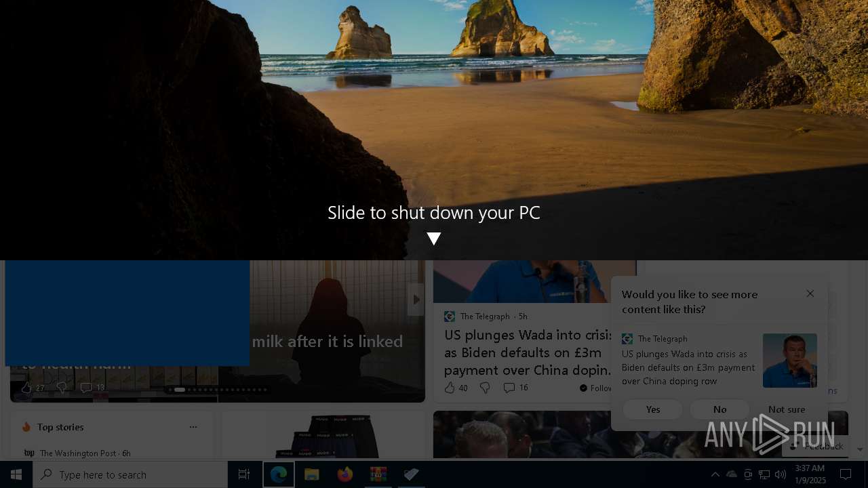Open the OneDrive cloud tray icon
This screenshot has height=488, width=868.
732,474
